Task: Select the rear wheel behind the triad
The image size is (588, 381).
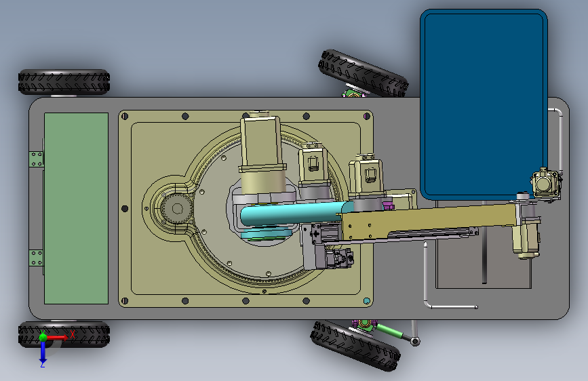Action: [64, 334]
